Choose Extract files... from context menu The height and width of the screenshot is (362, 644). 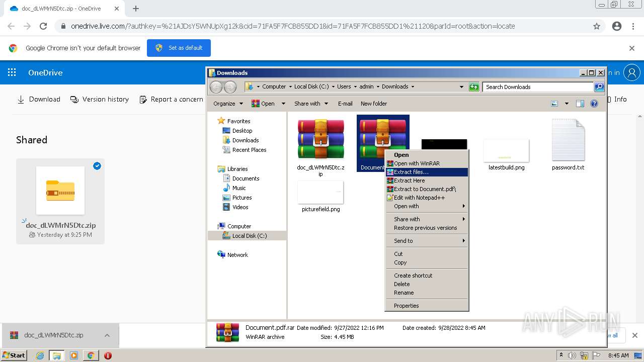click(x=427, y=172)
